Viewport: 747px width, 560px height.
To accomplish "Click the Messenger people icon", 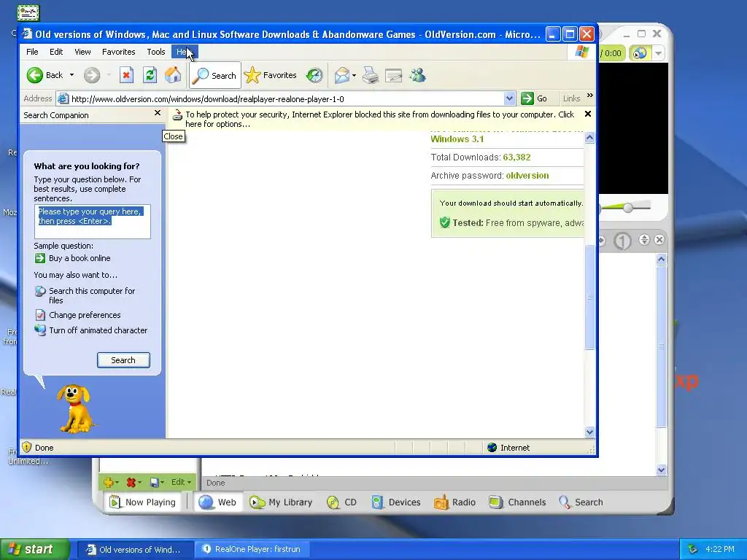I will [417, 75].
